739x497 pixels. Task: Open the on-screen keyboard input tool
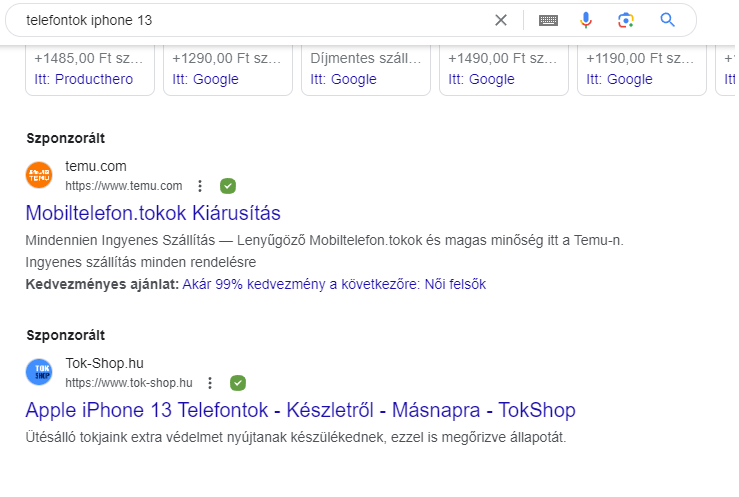point(548,20)
